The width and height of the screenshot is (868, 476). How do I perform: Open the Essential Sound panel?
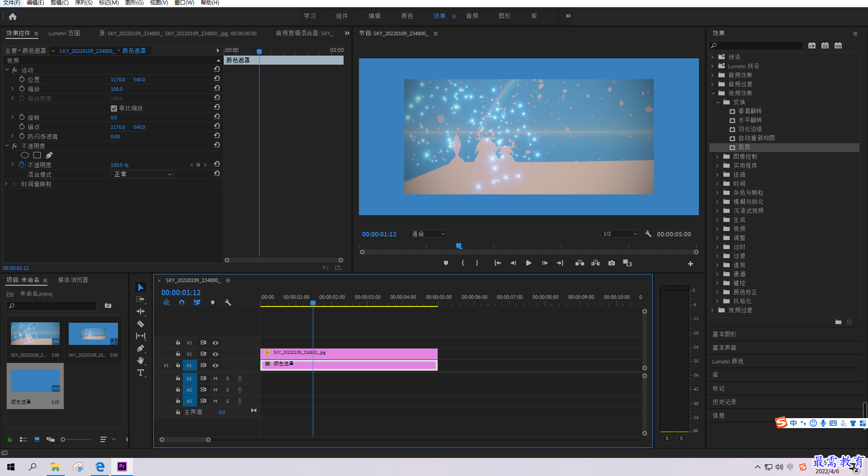coord(724,348)
